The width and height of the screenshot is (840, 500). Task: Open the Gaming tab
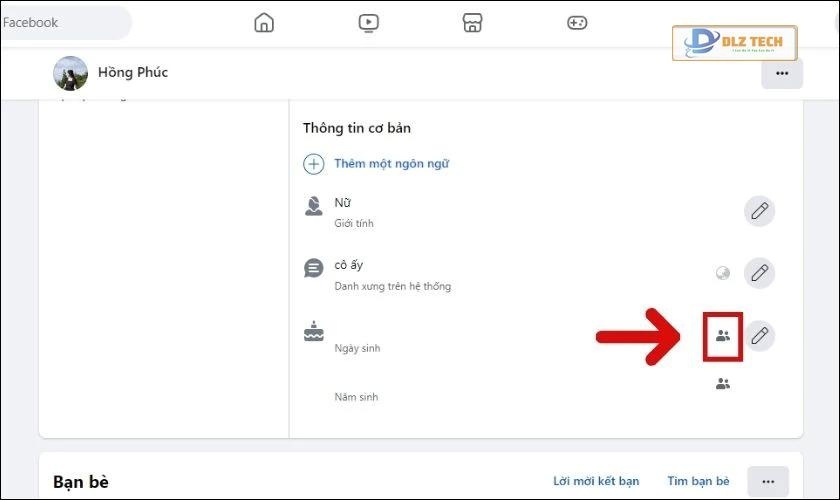click(x=576, y=23)
